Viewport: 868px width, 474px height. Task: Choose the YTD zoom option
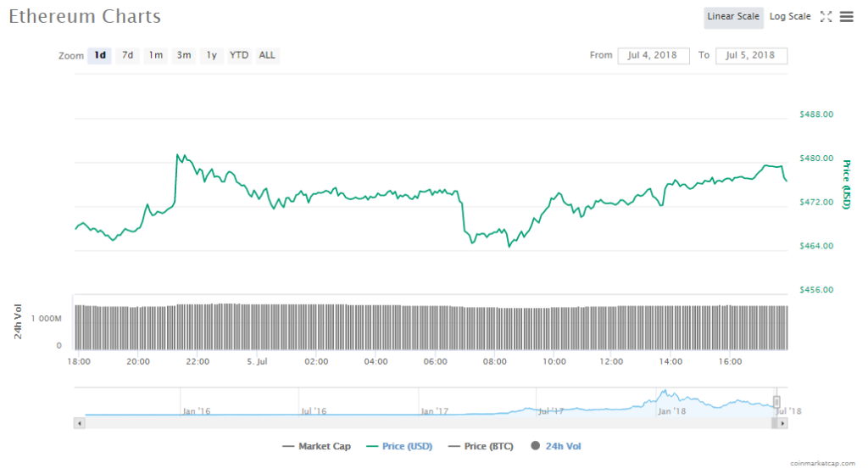239,56
